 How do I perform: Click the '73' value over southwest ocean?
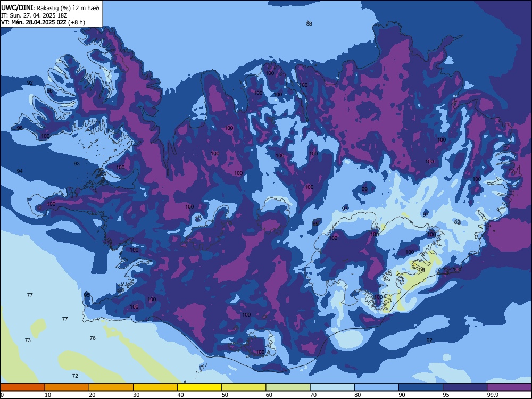coord(28,340)
